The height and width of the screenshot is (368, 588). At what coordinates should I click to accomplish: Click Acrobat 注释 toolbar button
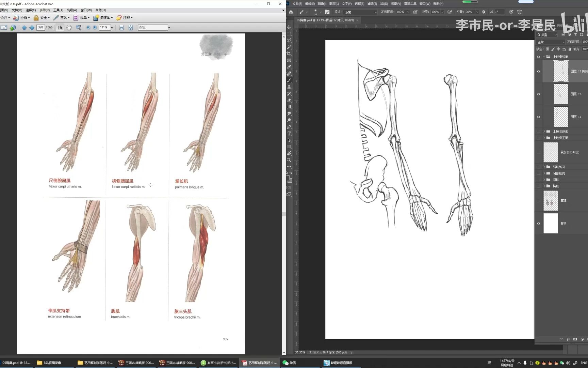click(125, 18)
